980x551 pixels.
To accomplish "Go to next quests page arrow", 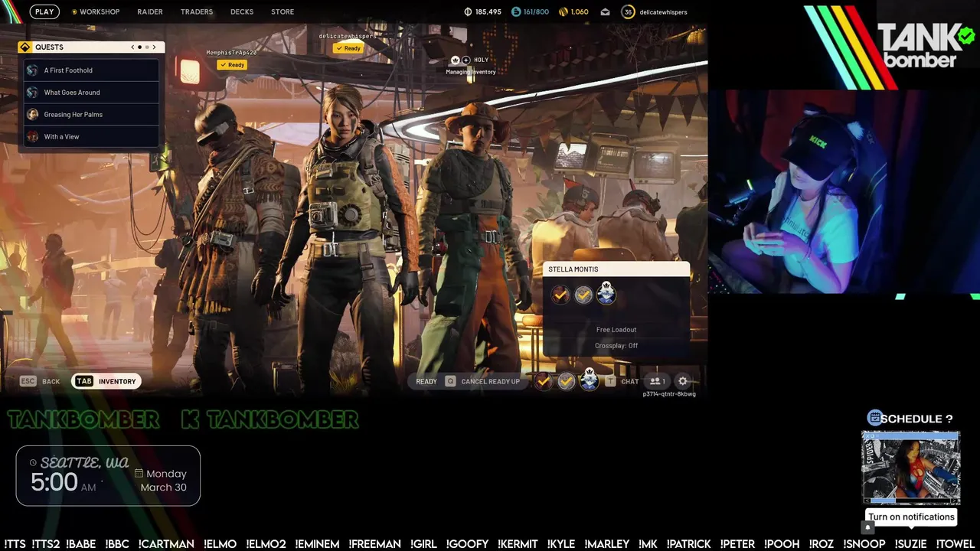I will [x=154, y=47].
